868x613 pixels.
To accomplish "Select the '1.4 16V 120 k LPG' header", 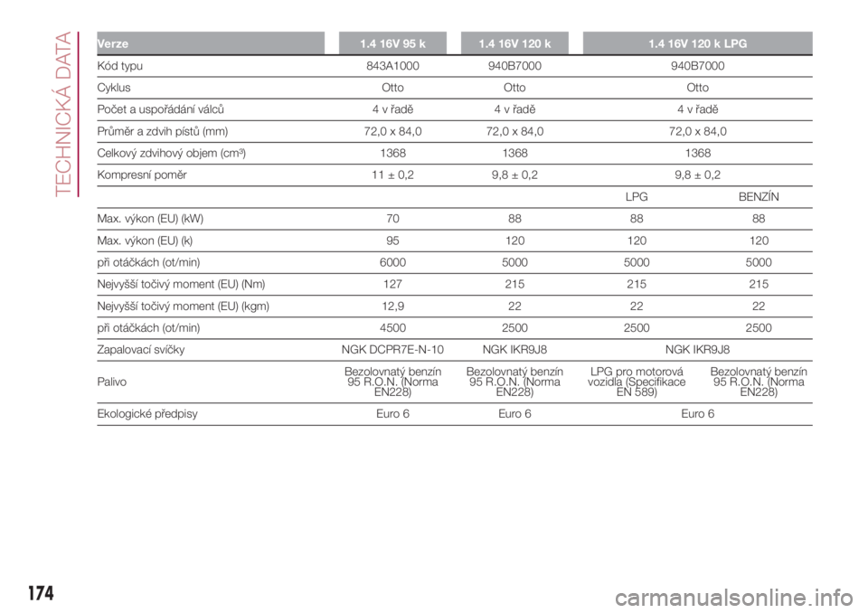I will 697,43.
